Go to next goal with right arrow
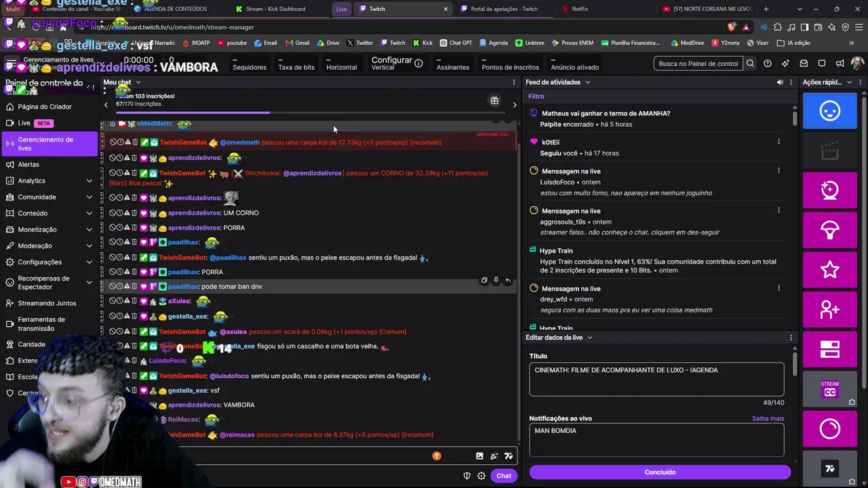This screenshot has height=488, width=868. point(515,105)
